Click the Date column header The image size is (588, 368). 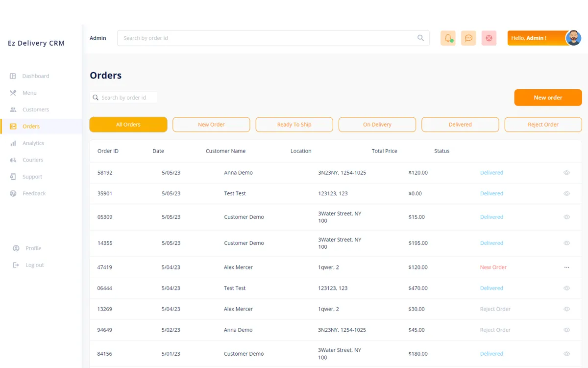point(158,151)
